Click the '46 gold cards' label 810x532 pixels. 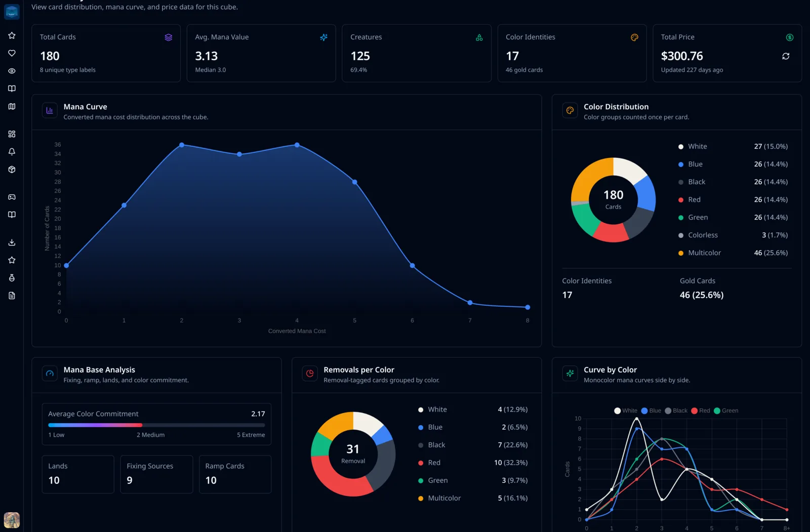click(x=524, y=70)
